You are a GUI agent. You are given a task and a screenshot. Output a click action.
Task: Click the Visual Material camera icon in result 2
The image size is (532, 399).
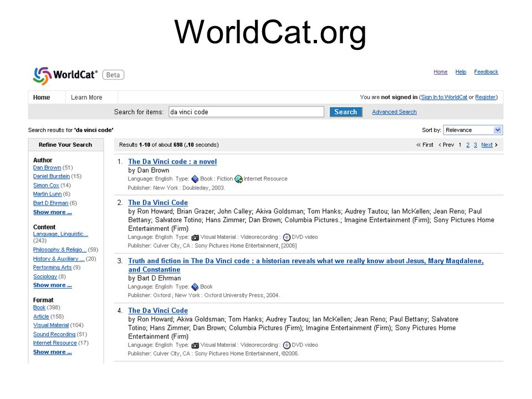tap(195, 237)
